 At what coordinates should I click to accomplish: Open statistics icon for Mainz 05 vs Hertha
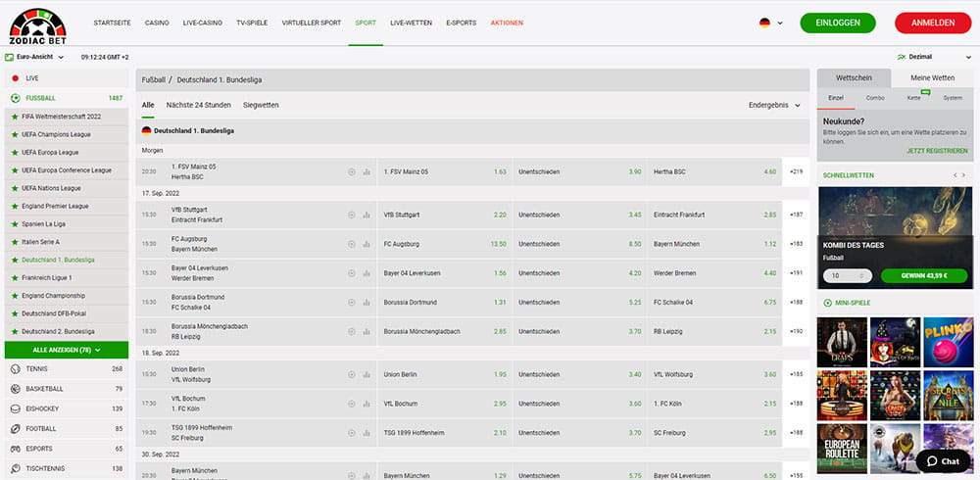367,171
